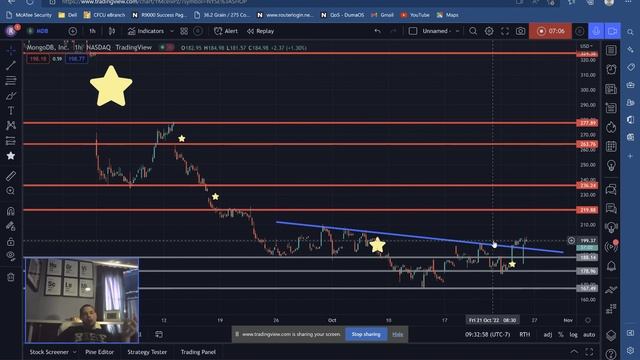Image resolution: width=640 pixels, height=360 pixels.
Task: Toggle auto scale mode
Action: (589, 334)
